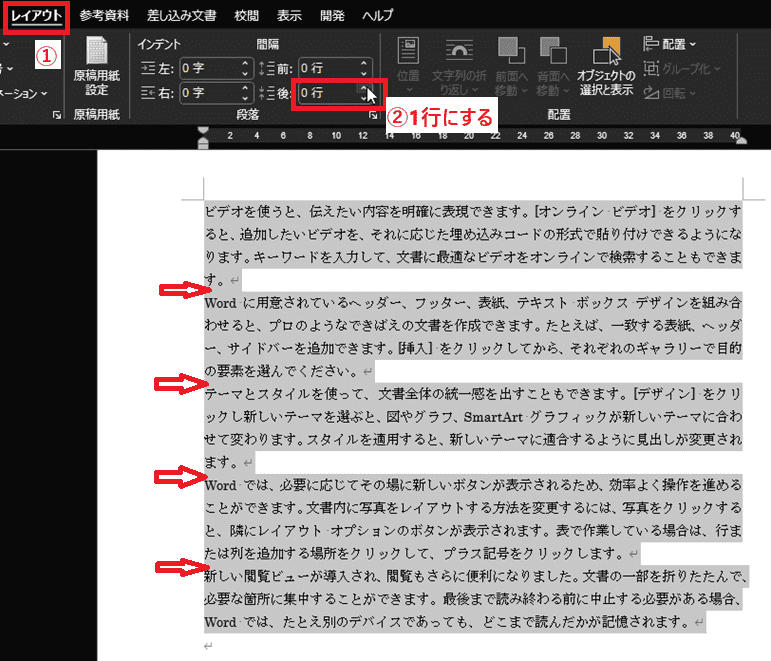
Task: Select the 校閲 ribbon tab
Action: (x=246, y=16)
